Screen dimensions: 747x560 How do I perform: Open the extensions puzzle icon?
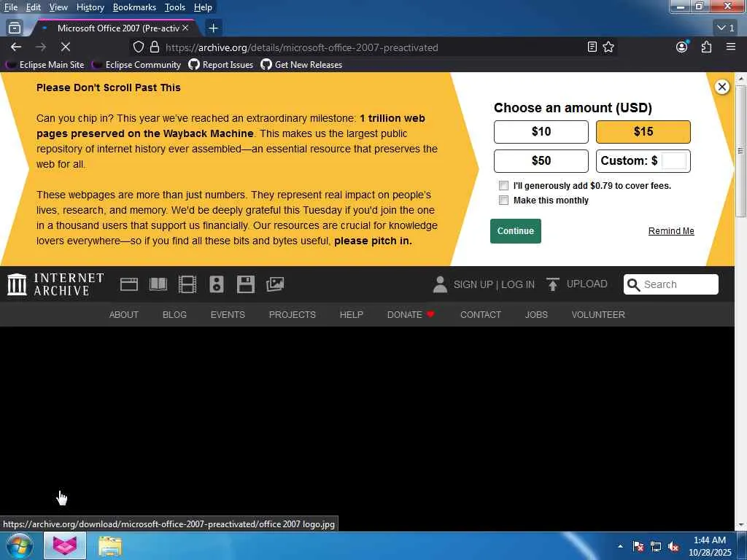[706, 47]
